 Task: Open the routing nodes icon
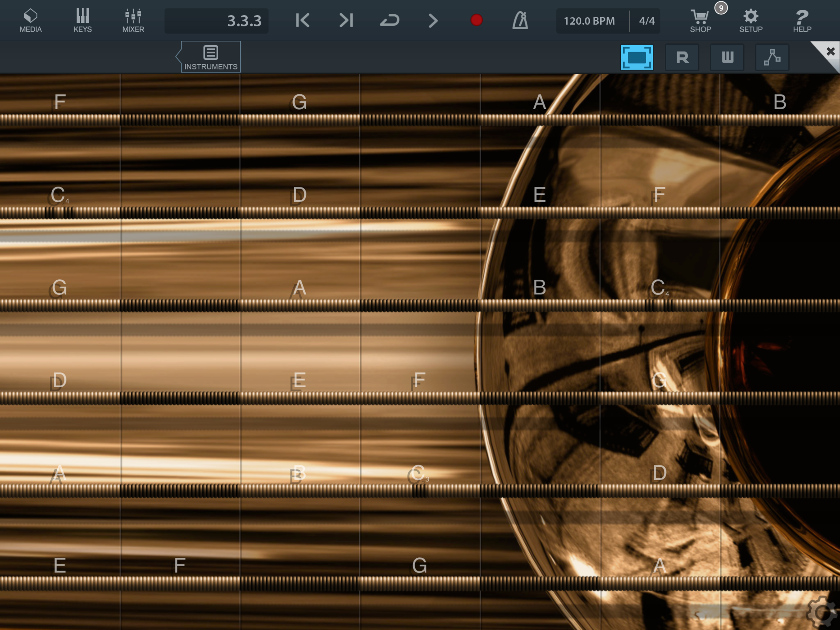click(x=772, y=58)
